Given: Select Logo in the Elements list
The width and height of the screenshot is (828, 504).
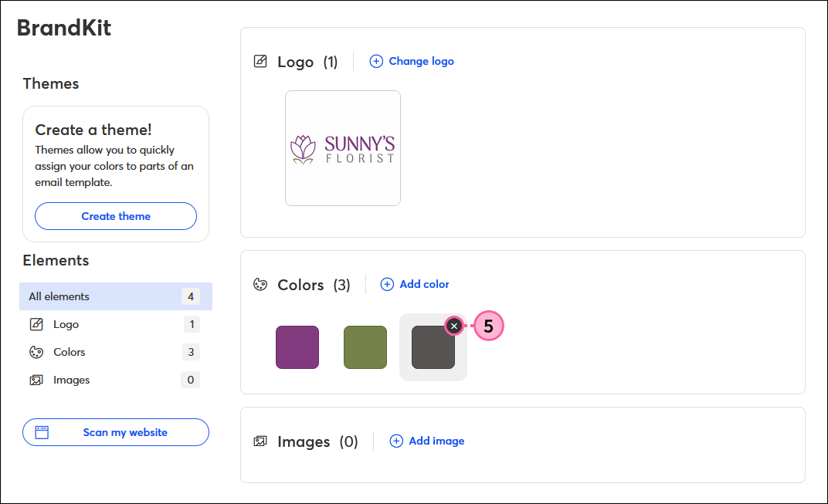Looking at the screenshot, I should tap(116, 324).
